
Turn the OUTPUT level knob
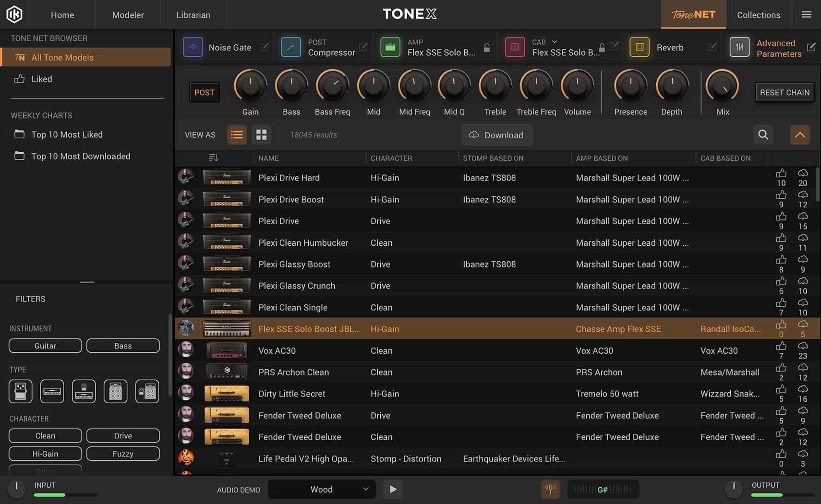point(734,489)
